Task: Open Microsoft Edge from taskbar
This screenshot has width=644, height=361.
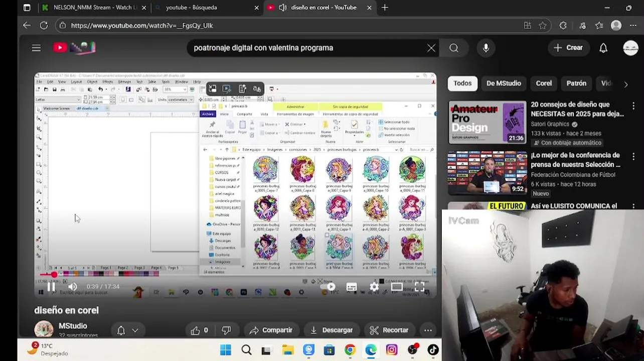Action: [371, 350]
